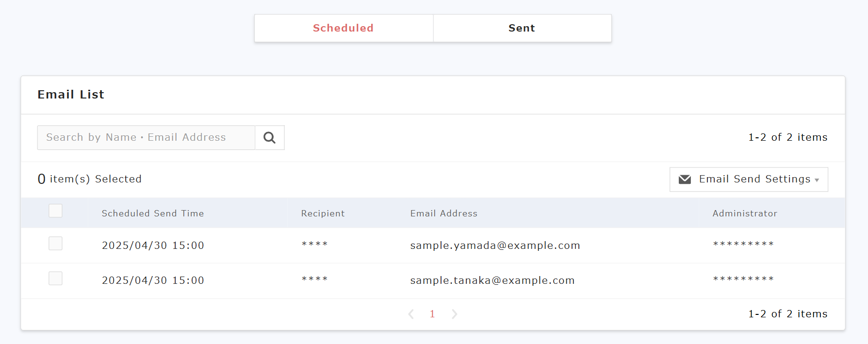Viewport: 868px width, 344px height.
Task: Click the Scheduled Send Time column header
Action: 152,213
